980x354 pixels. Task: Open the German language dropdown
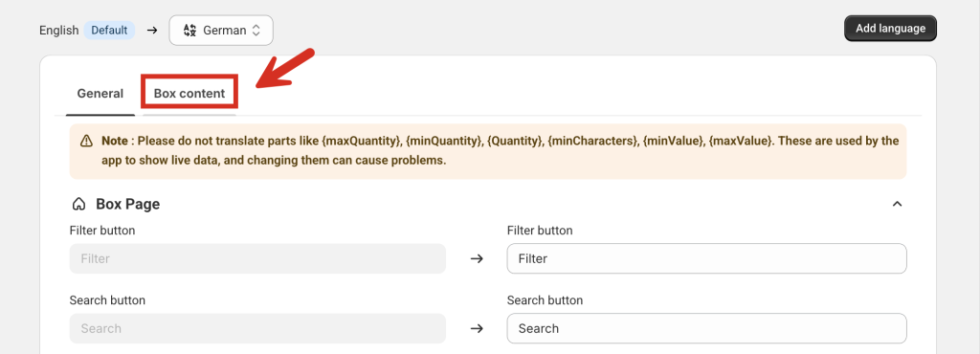(x=221, y=30)
